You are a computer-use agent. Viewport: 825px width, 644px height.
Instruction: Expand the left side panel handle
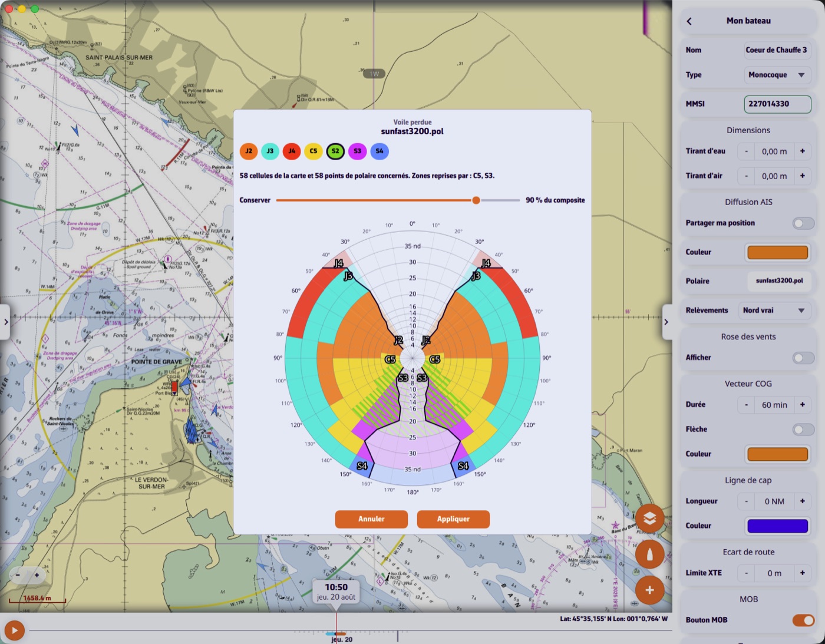(x=5, y=322)
